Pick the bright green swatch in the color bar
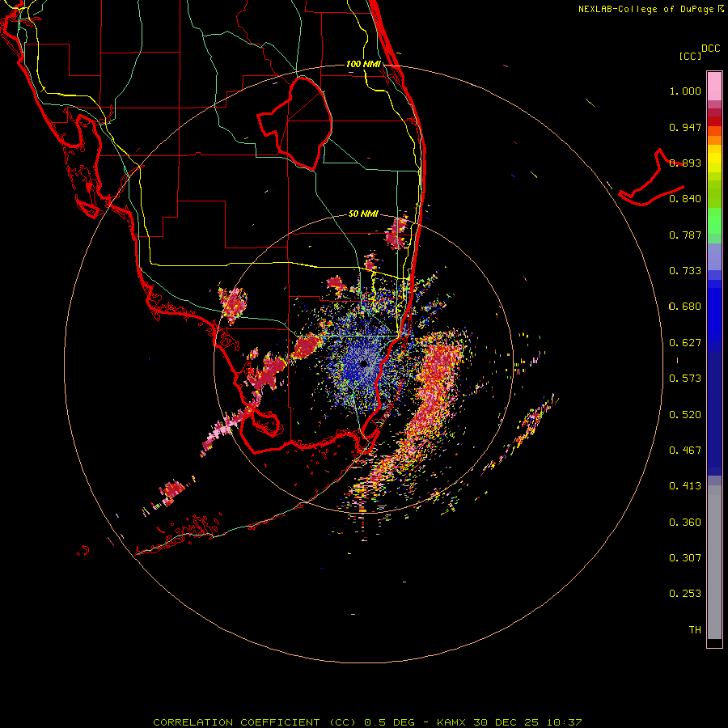728x728 pixels. [x=714, y=221]
